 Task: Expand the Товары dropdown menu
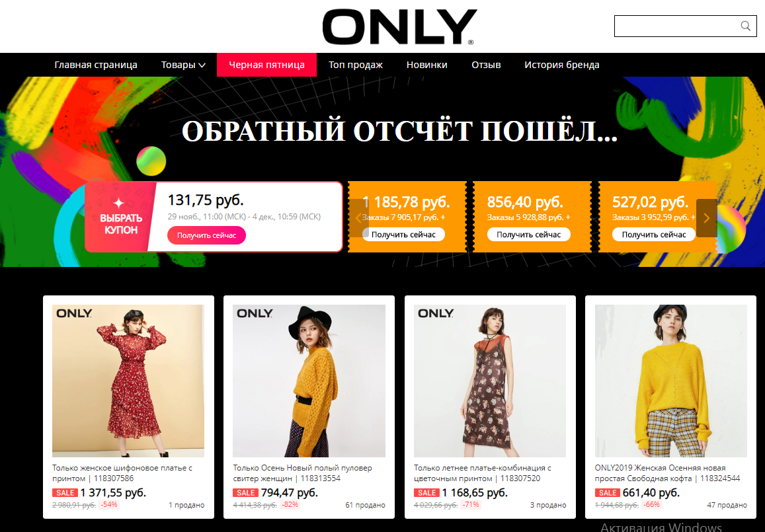183,65
